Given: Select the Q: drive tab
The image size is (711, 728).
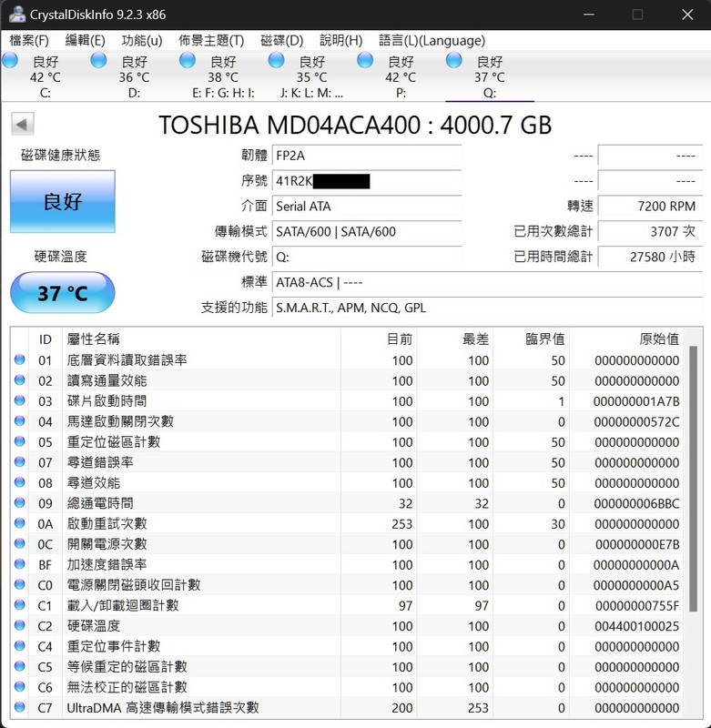Looking at the screenshot, I should [490, 76].
